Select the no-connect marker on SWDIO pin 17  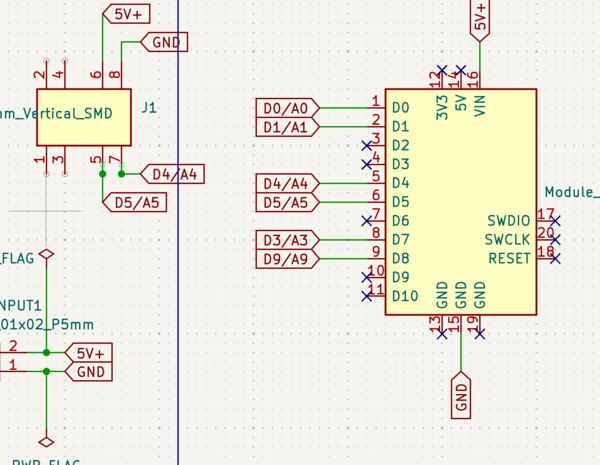coord(556,221)
